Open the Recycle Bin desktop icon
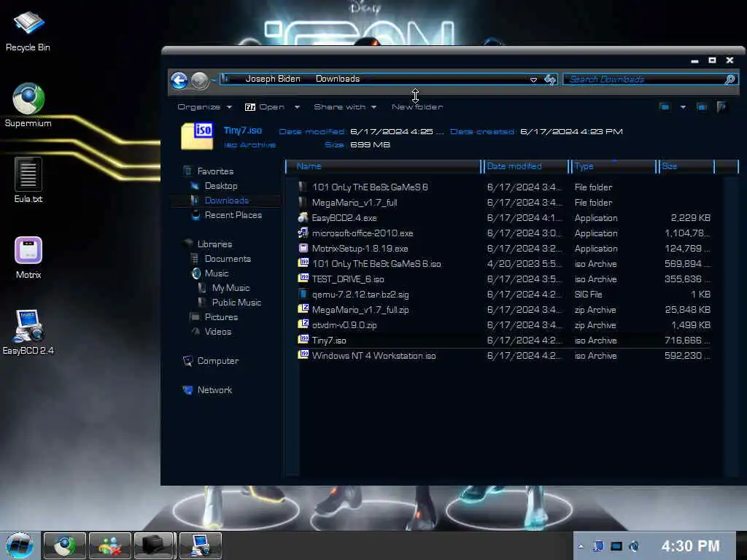747x560 pixels. tap(28, 31)
